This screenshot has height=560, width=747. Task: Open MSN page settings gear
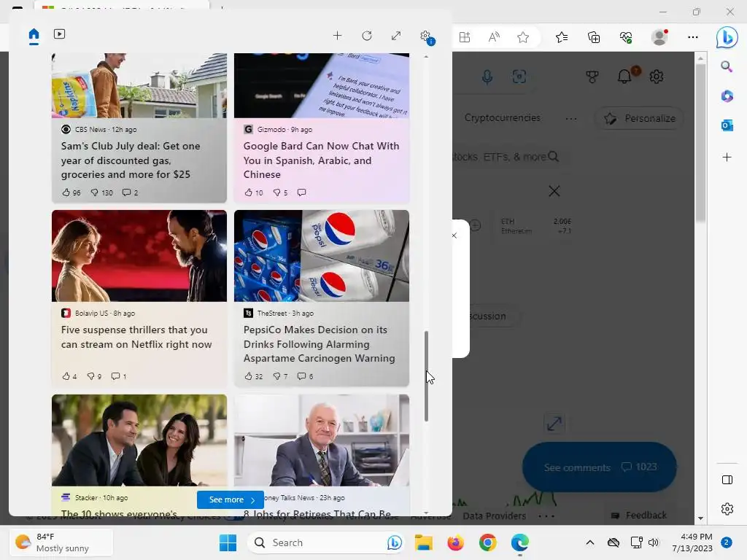point(657,76)
